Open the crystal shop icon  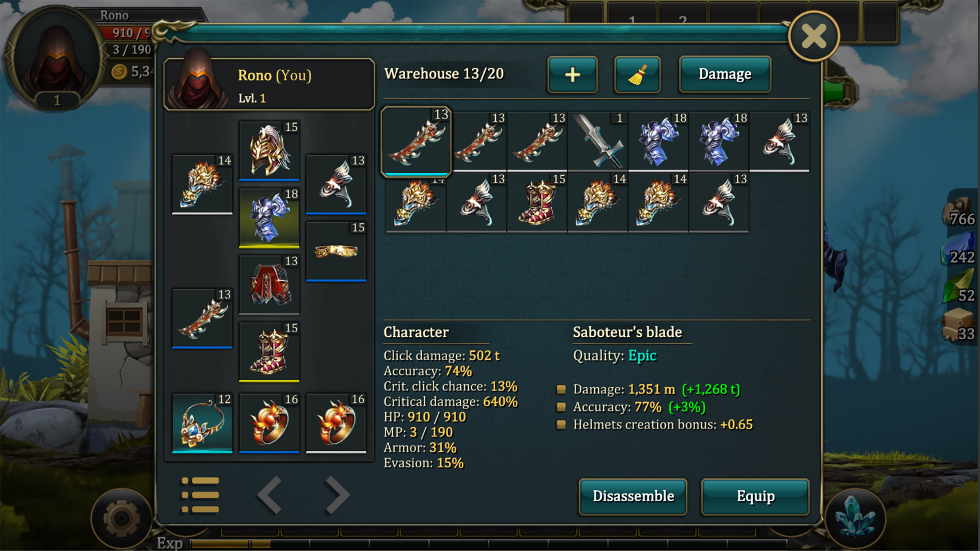click(854, 518)
